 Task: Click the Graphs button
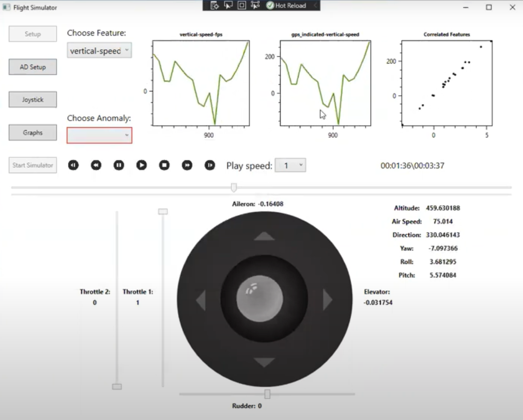click(33, 132)
